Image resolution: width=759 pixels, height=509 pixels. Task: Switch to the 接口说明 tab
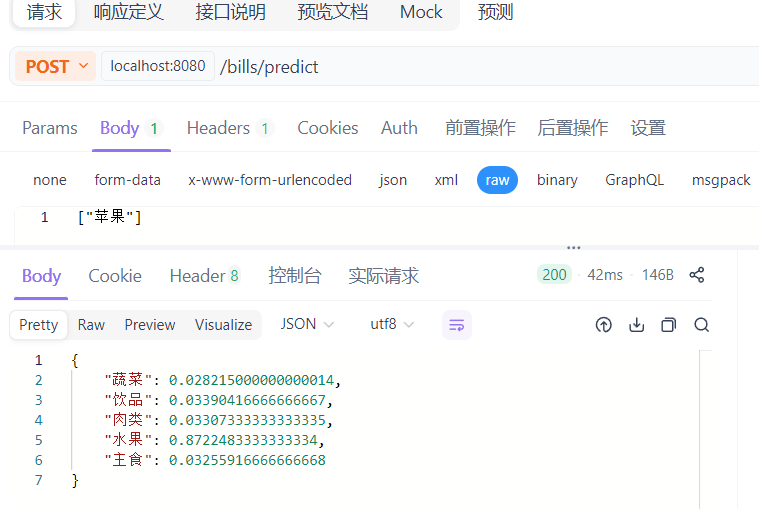pos(230,12)
